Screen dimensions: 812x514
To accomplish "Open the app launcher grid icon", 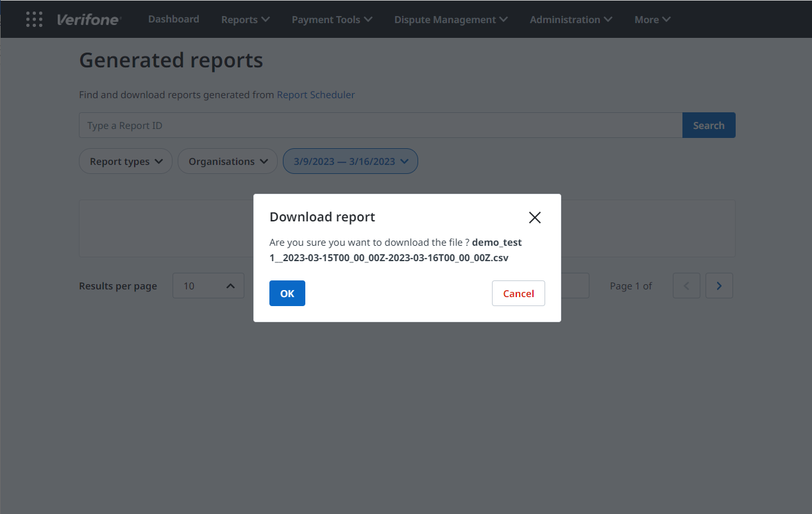I will [34, 19].
